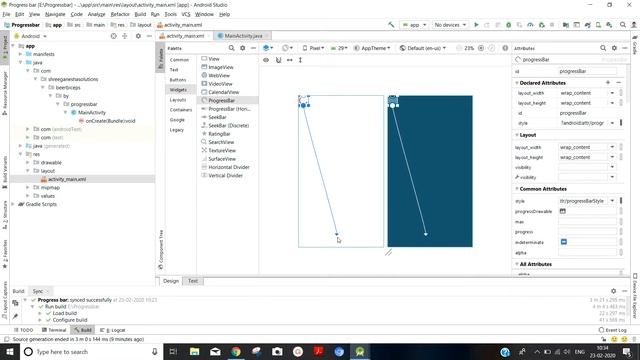Select MainActivity in the project tree

[91, 112]
